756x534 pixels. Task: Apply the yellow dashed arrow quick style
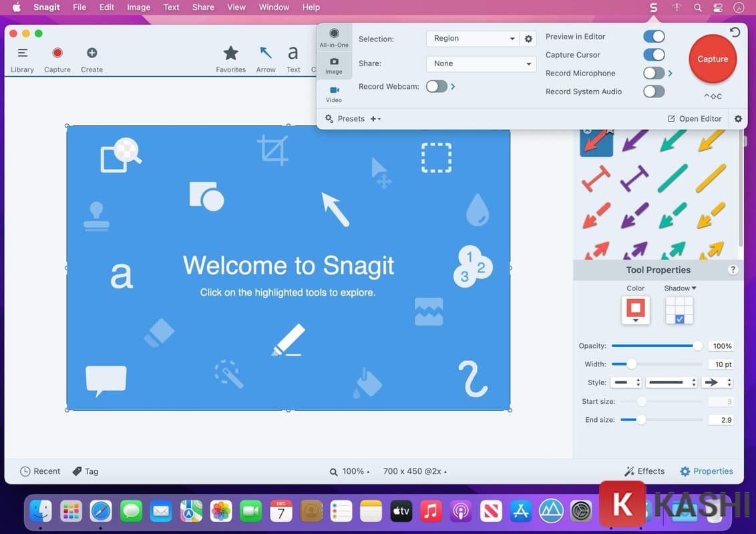click(x=710, y=215)
